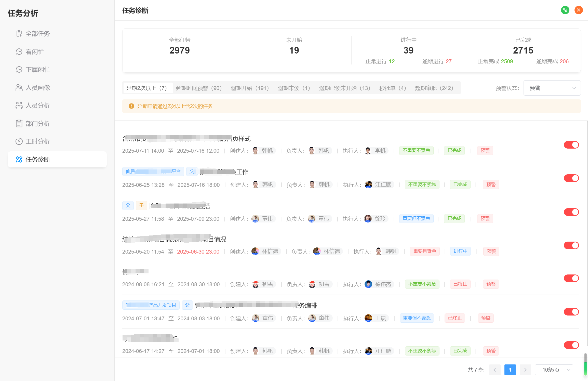
Task: Switch to the 逾期开始 (191) tab
Action: (x=250, y=88)
